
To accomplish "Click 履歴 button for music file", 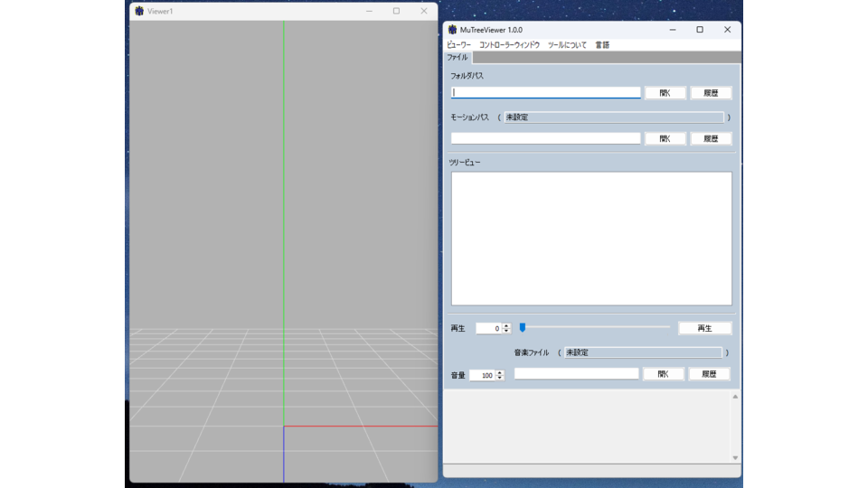I will pyautogui.click(x=709, y=374).
